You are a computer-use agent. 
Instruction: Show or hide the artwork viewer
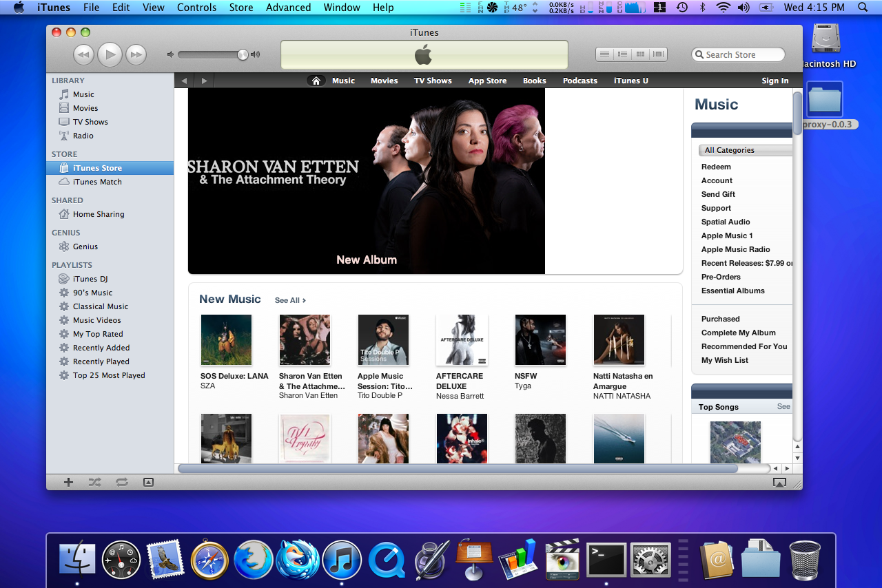tap(148, 482)
